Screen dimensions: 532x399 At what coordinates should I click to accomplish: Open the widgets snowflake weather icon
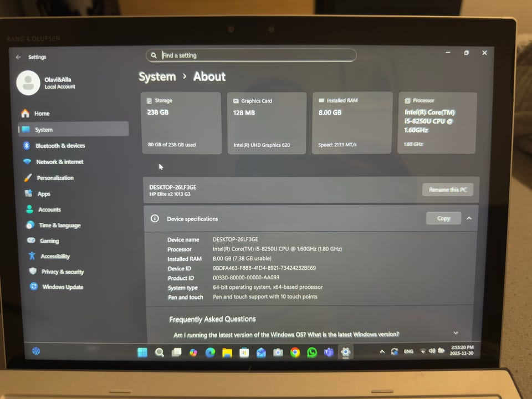[x=37, y=351]
